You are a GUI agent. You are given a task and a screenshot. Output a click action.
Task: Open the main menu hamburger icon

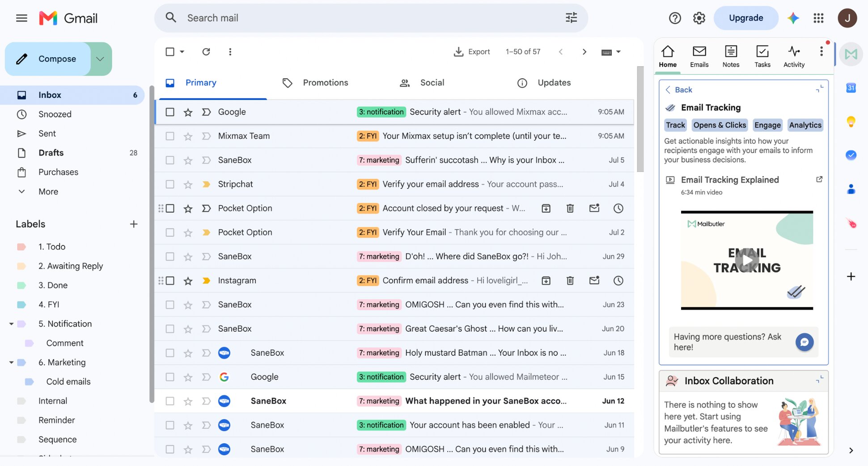21,18
